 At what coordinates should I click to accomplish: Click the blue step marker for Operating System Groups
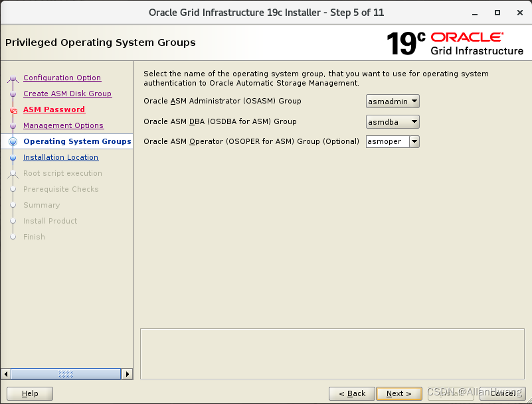[x=13, y=141]
